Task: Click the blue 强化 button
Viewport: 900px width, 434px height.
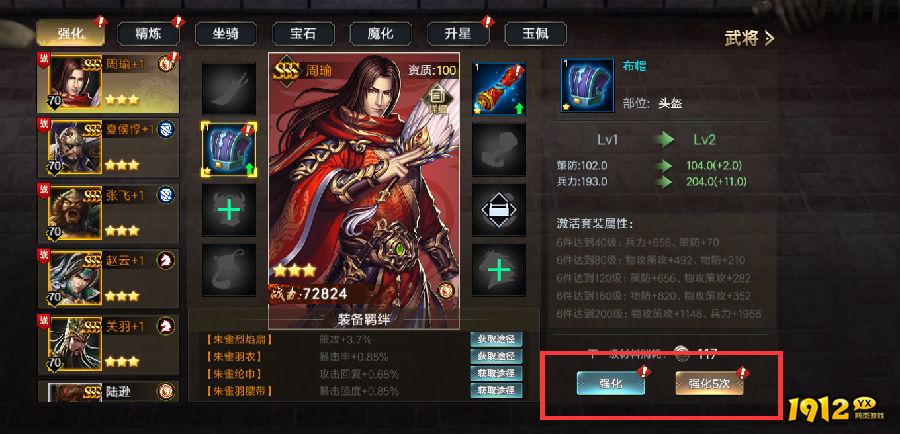Action: (x=611, y=383)
